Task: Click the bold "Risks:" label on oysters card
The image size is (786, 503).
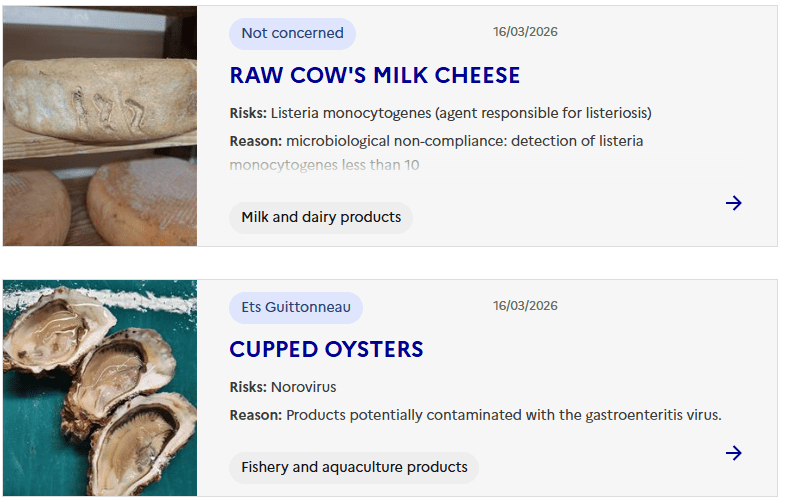Action: tap(248, 387)
